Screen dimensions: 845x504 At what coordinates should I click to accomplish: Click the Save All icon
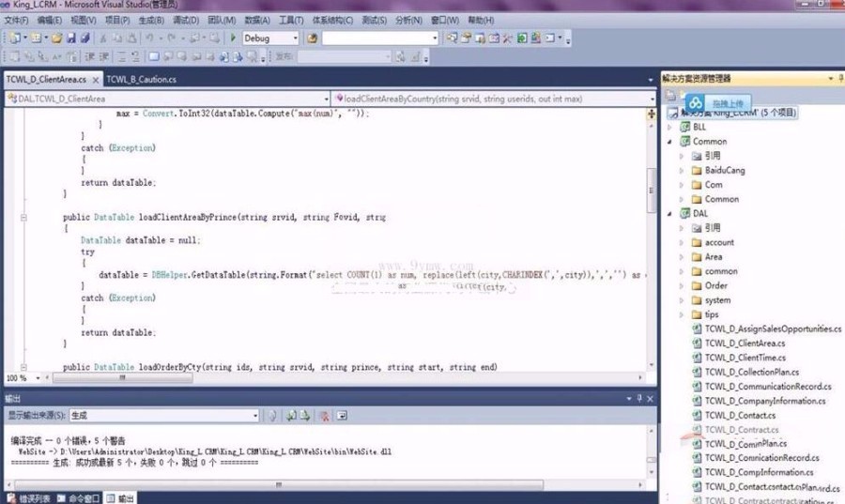click(x=85, y=38)
